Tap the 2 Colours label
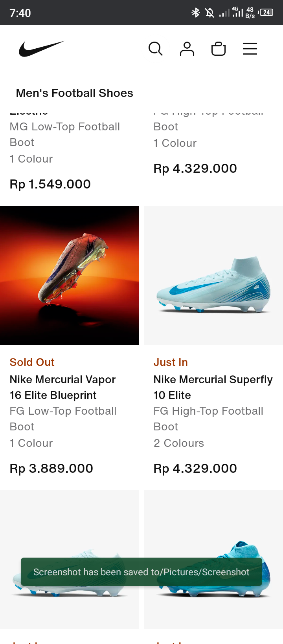This screenshot has height=644, width=283. [179, 443]
